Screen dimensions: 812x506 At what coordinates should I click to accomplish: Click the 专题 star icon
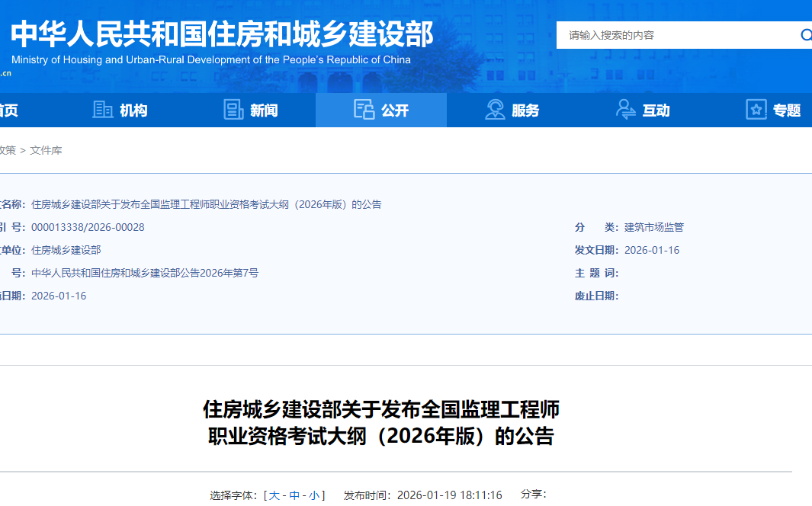pyautogui.click(x=755, y=110)
